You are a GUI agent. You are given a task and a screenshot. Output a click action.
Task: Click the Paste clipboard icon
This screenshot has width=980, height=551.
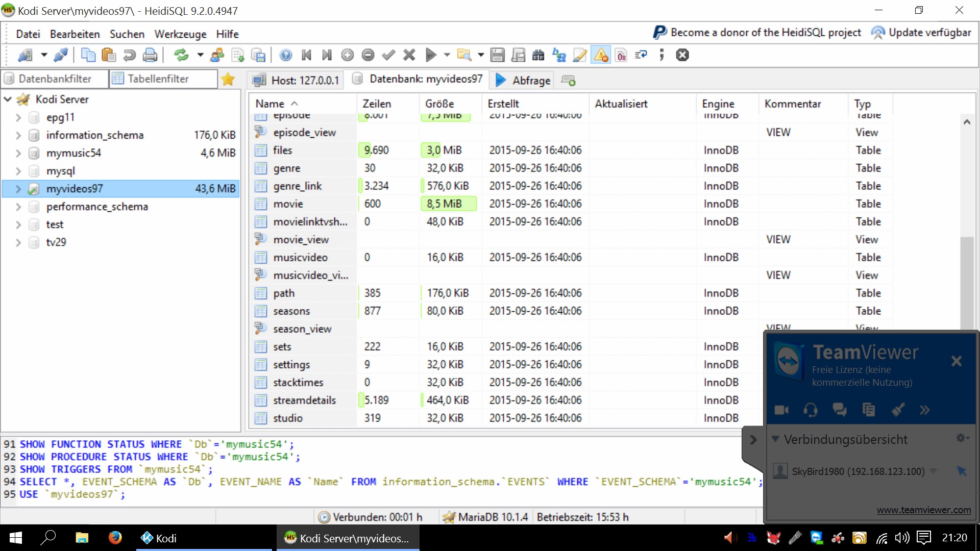tap(108, 55)
